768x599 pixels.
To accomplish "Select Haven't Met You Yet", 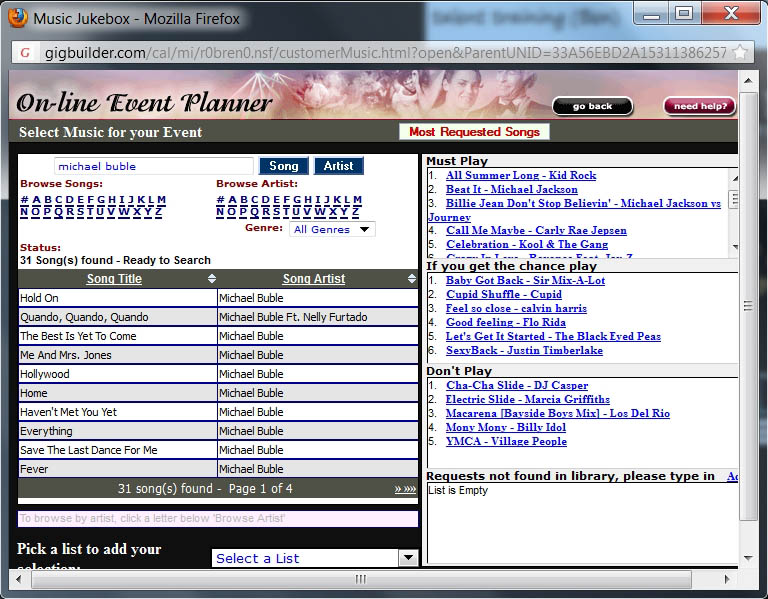I will click(x=118, y=412).
